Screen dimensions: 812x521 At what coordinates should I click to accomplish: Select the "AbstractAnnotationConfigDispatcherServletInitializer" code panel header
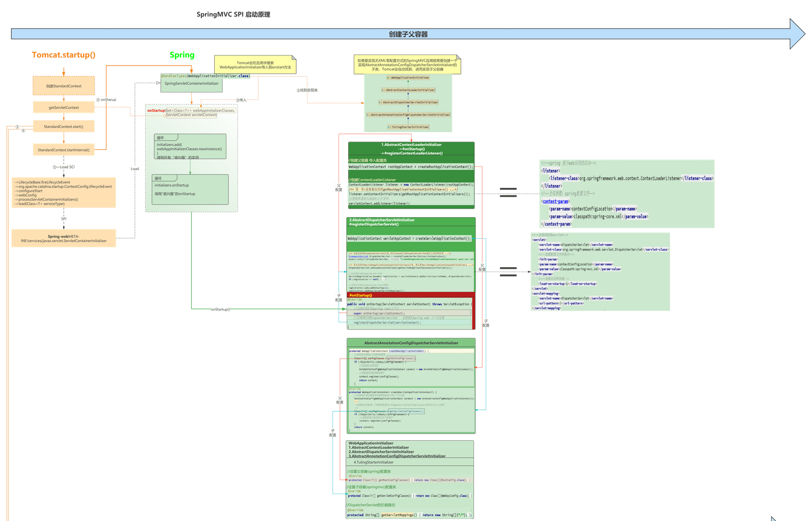(411, 343)
